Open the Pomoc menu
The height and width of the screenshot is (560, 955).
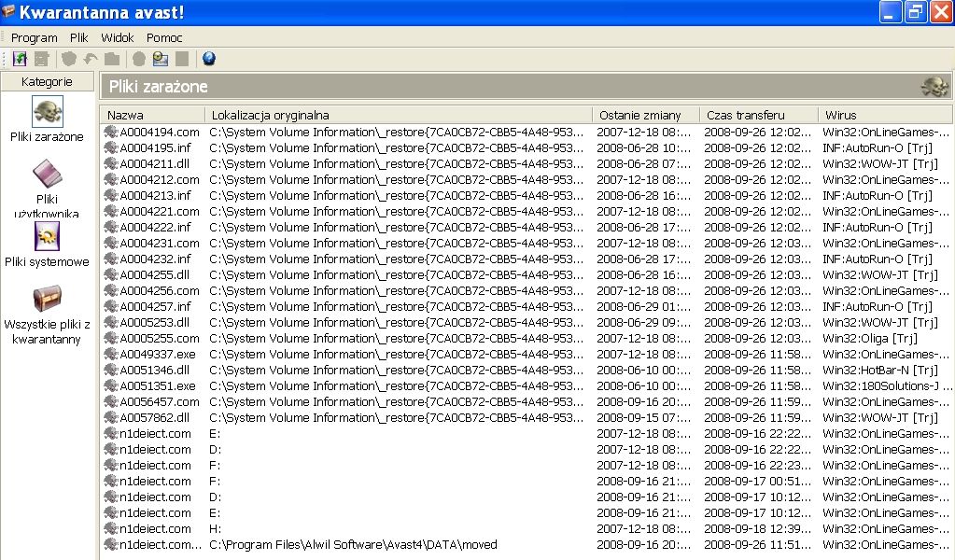click(x=164, y=37)
